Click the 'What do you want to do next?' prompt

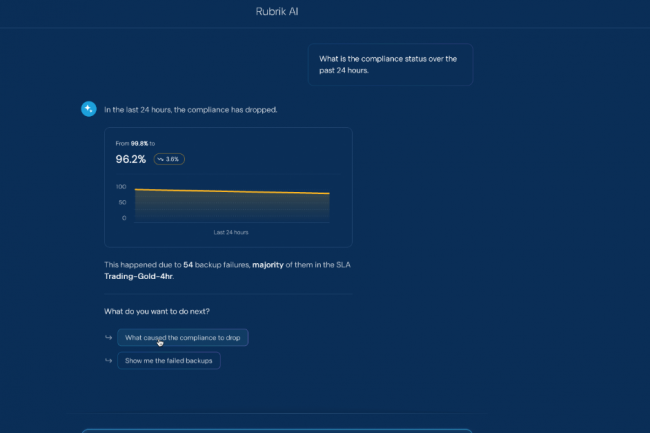(x=157, y=311)
